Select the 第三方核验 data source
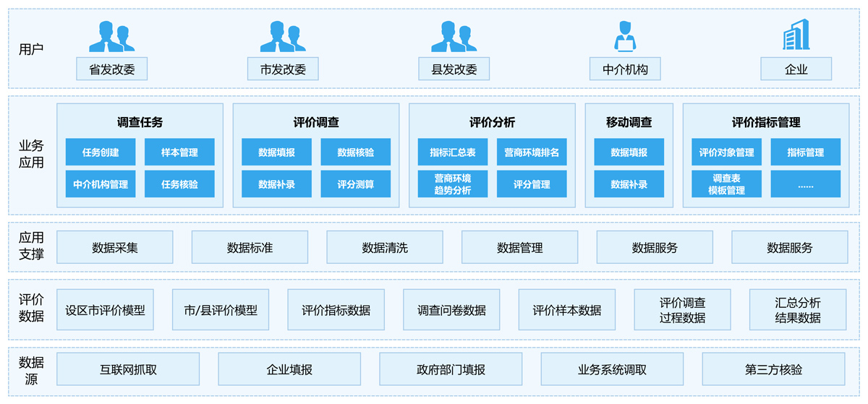 pyautogui.click(x=774, y=369)
